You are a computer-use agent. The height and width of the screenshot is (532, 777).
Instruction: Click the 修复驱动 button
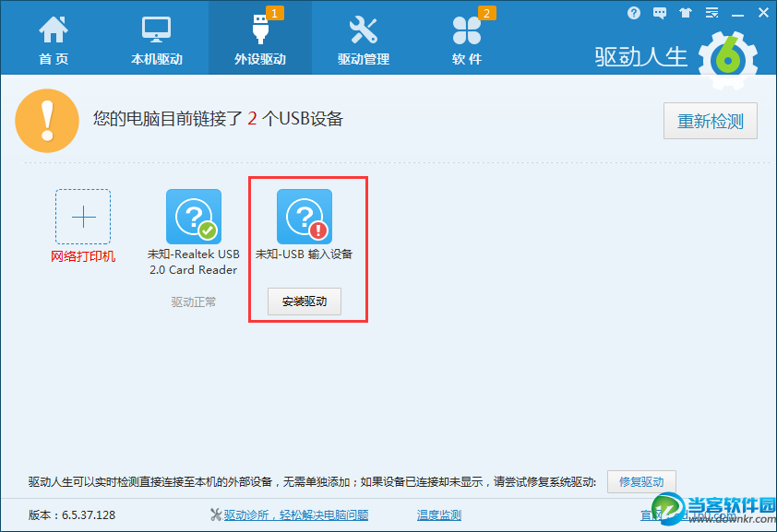point(641,481)
